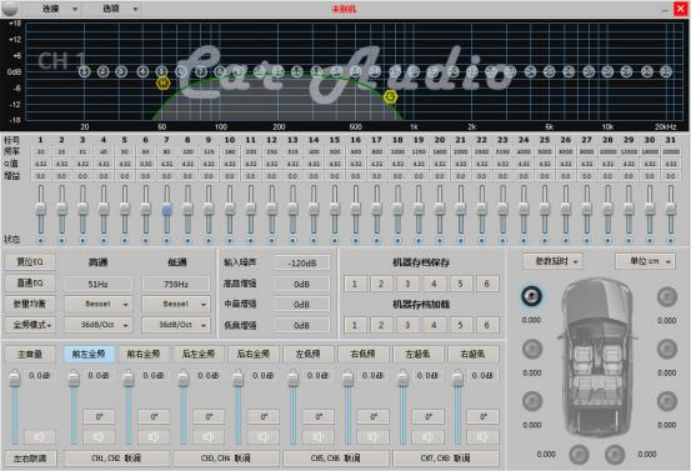Click the 直通EQ bypass button

click(x=30, y=283)
